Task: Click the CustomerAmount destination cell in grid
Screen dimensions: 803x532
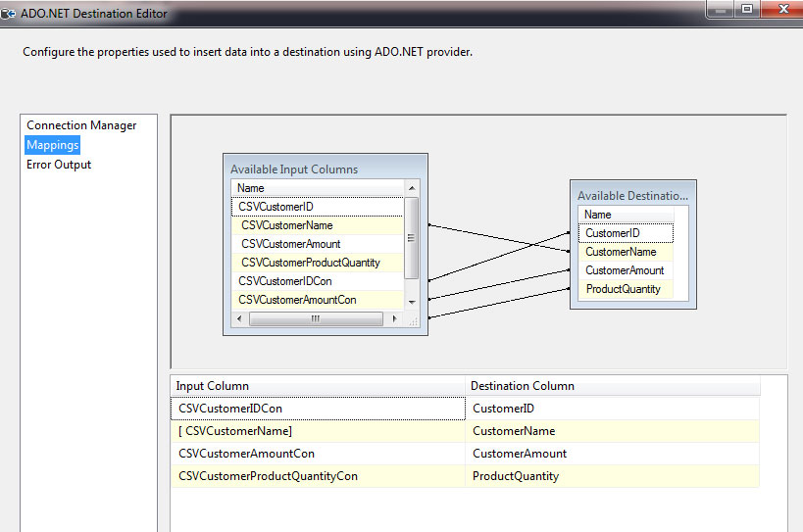Action: [x=613, y=454]
